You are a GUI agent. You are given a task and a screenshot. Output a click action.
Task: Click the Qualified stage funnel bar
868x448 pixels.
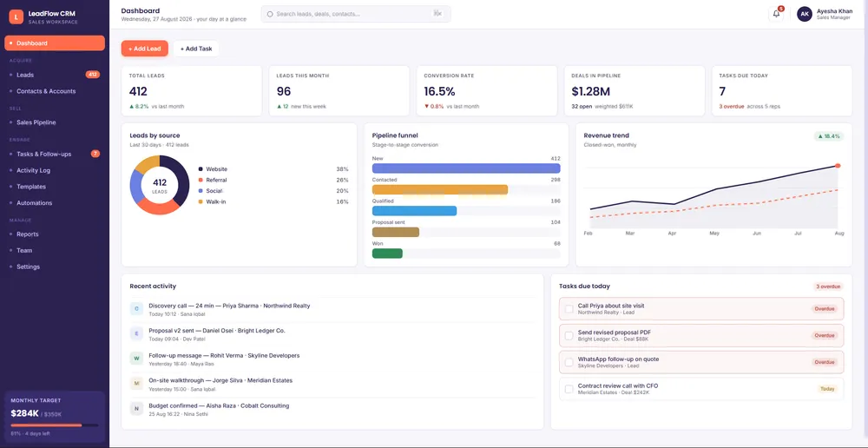[x=415, y=210]
